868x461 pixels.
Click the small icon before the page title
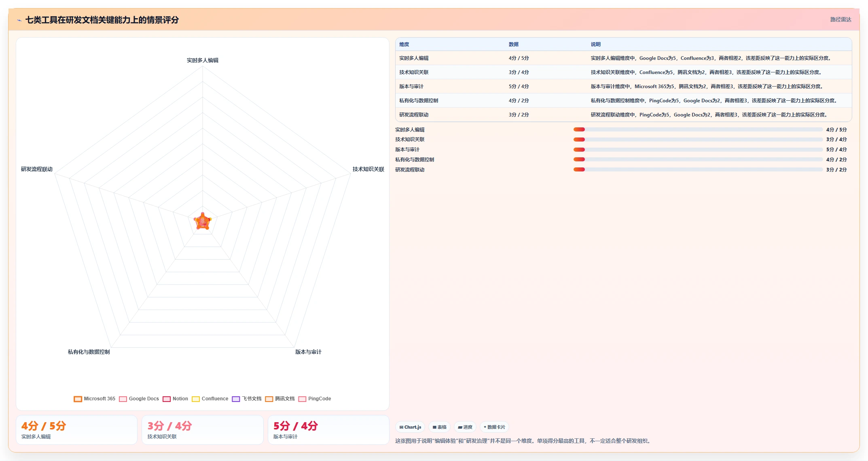tap(19, 20)
